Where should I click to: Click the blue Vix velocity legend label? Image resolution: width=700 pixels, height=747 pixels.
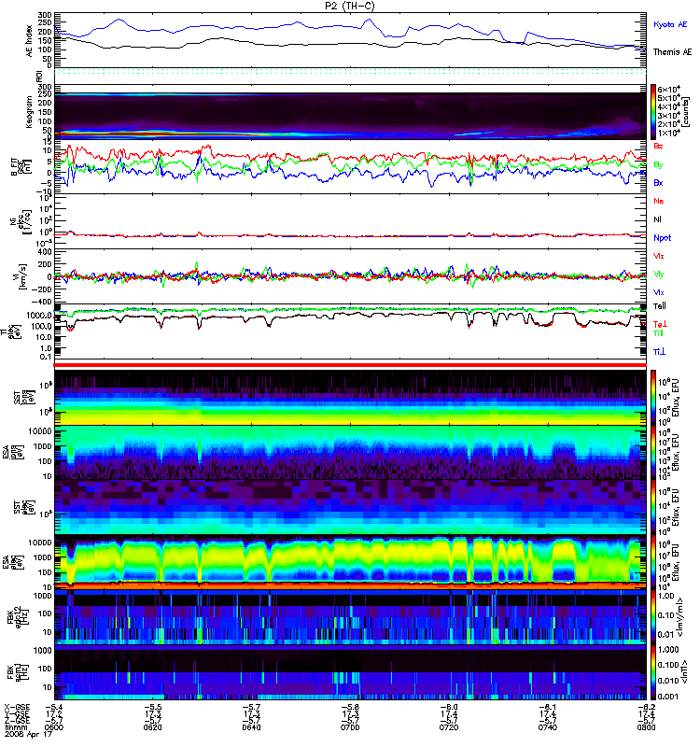(659, 292)
